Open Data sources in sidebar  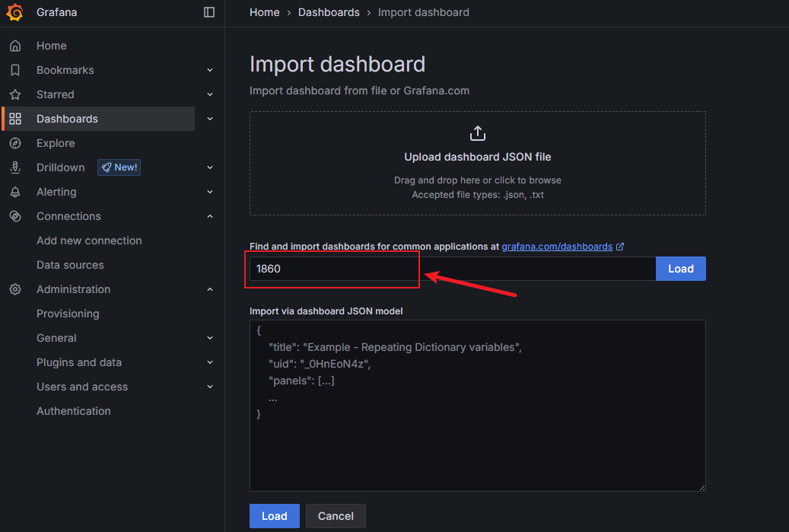pos(70,265)
